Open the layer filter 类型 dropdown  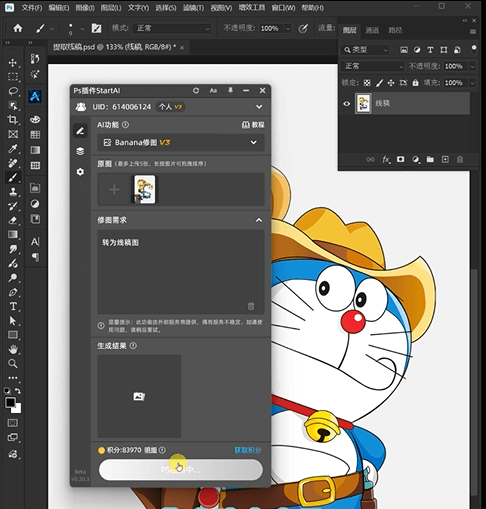(365, 50)
